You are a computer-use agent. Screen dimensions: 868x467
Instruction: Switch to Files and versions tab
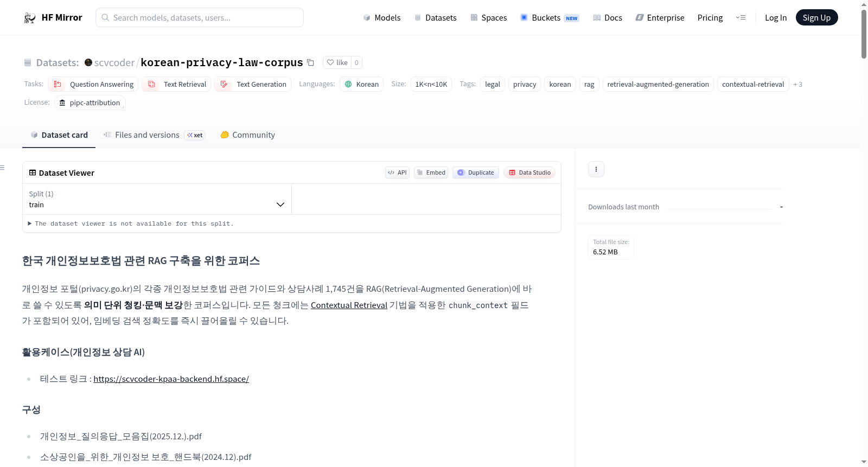[x=154, y=135]
